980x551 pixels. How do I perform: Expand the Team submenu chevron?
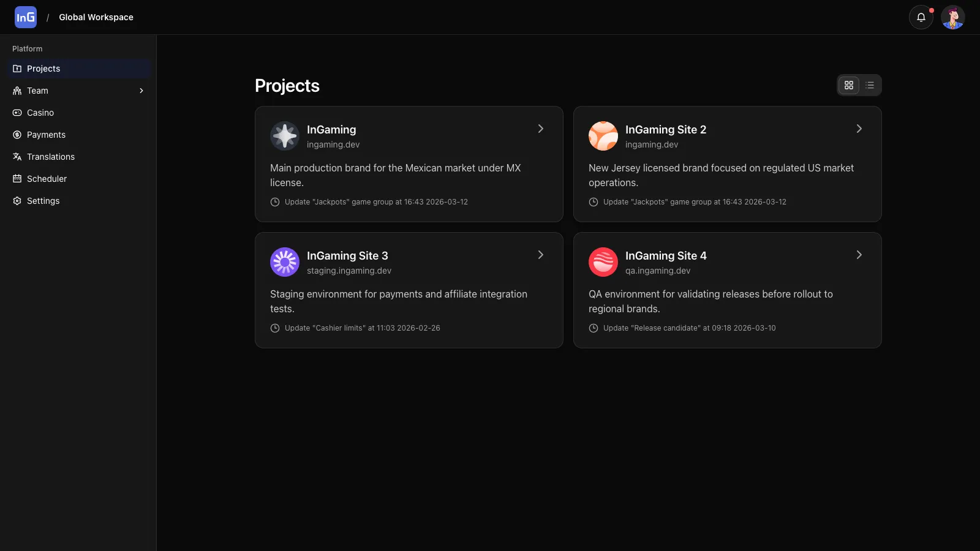(x=141, y=91)
